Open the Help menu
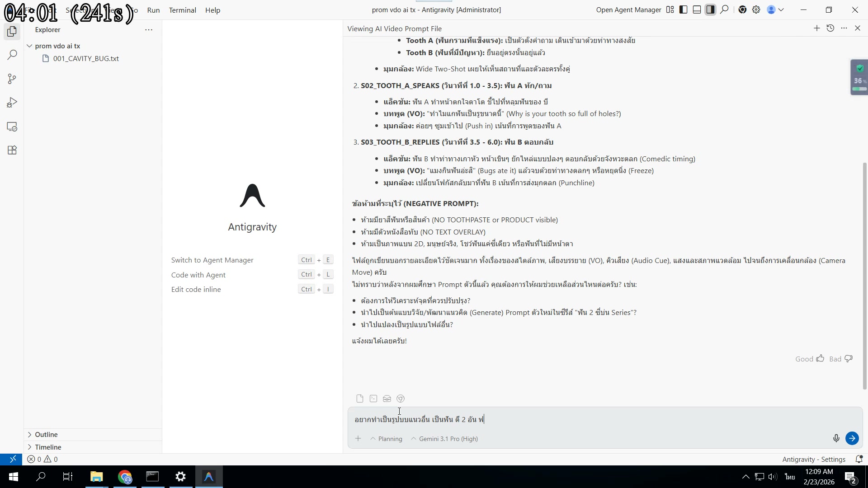Image resolution: width=868 pixels, height=488 pixels. tap(212, 10)
